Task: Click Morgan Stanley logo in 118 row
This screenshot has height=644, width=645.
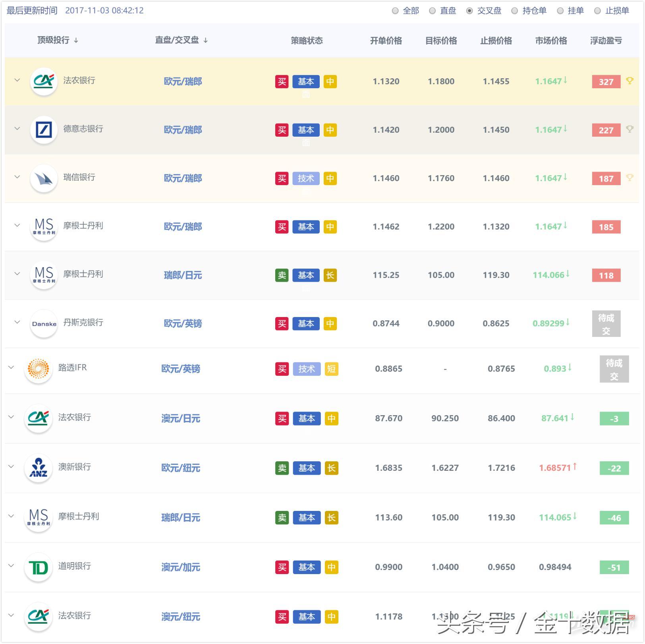Action: (44, 275)
